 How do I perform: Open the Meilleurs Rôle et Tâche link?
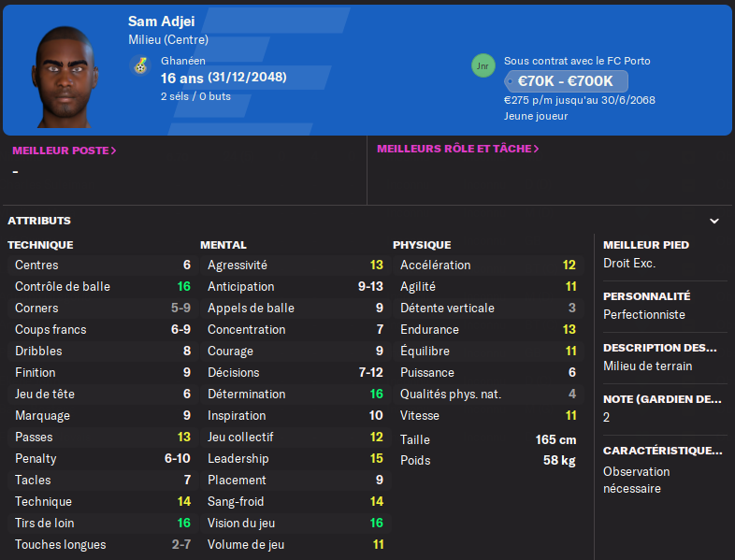coord(457,149)
